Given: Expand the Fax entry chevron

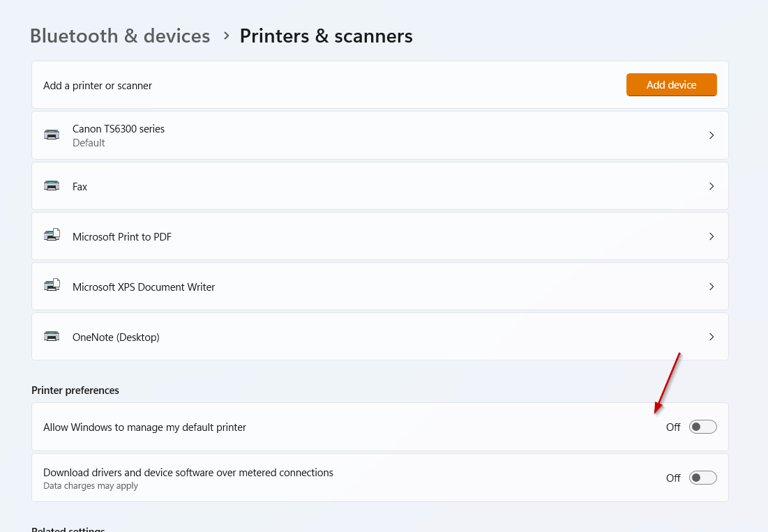Looking at the screenshot, I should [x=711, y=186].
